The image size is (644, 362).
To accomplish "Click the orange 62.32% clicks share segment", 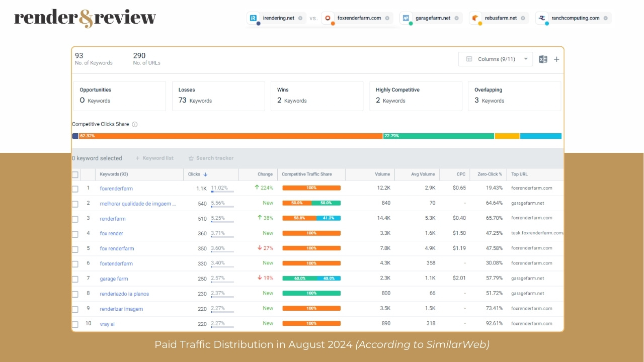I will point(231,136).
